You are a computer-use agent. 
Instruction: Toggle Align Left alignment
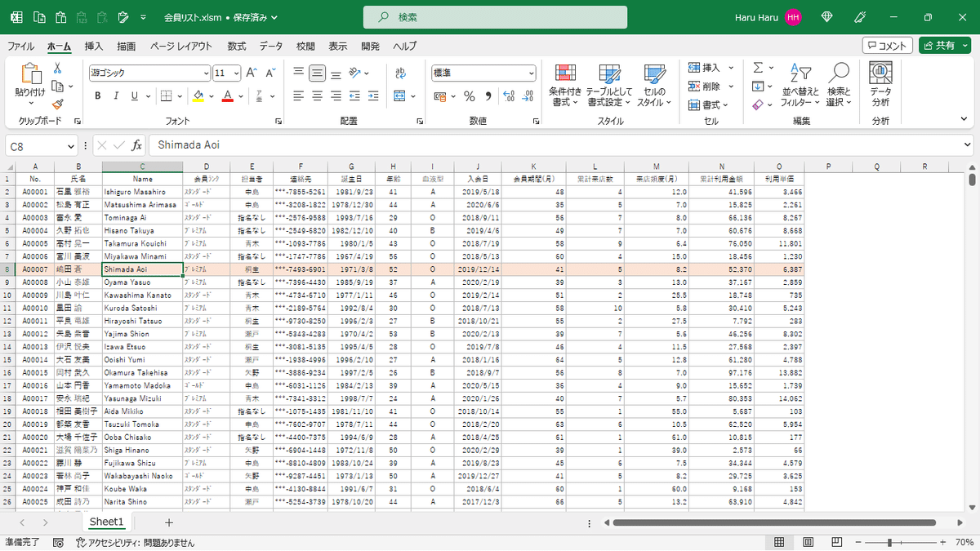(299, 96)
